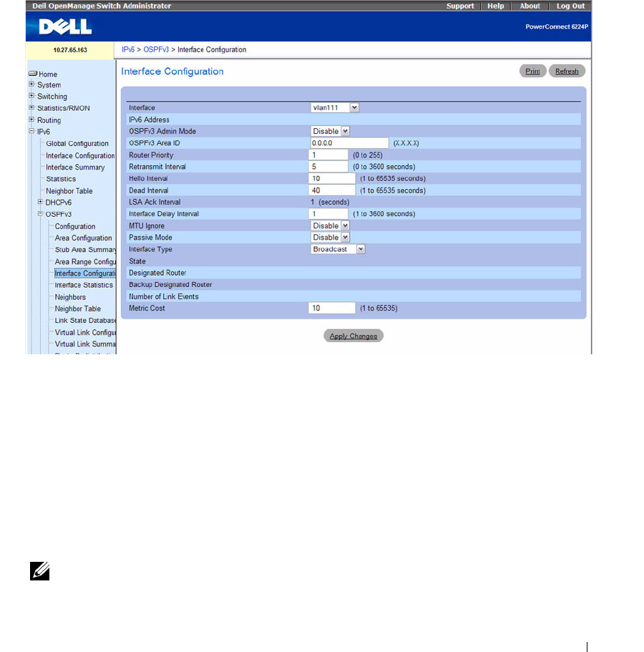Click the LSA Ack Interval row label
The height and width of the screenshot is (652, 644).
155,202
